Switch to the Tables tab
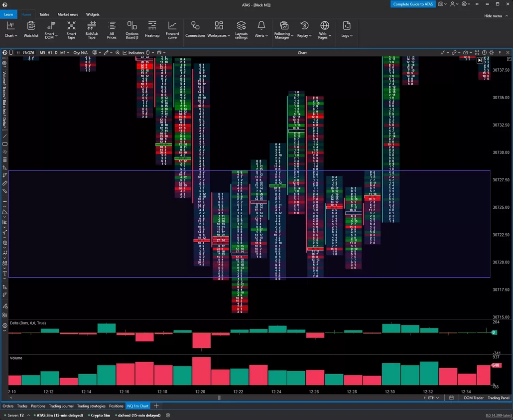 click(x=44, y=14)
